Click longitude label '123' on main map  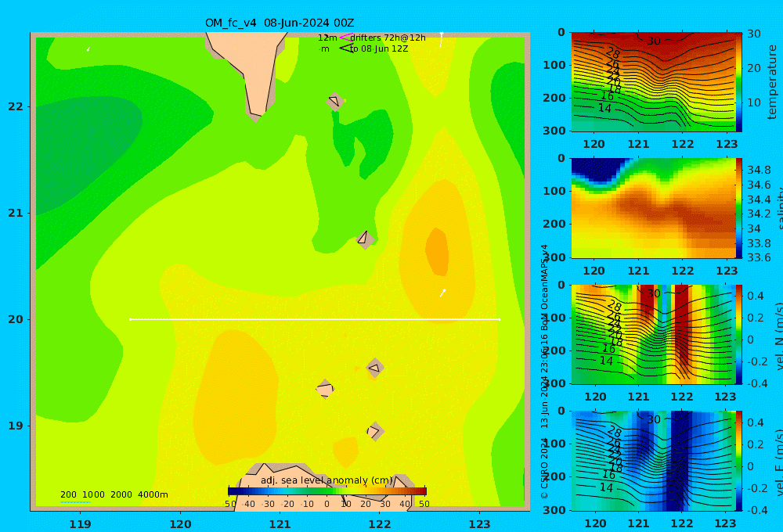click(479, 524)
